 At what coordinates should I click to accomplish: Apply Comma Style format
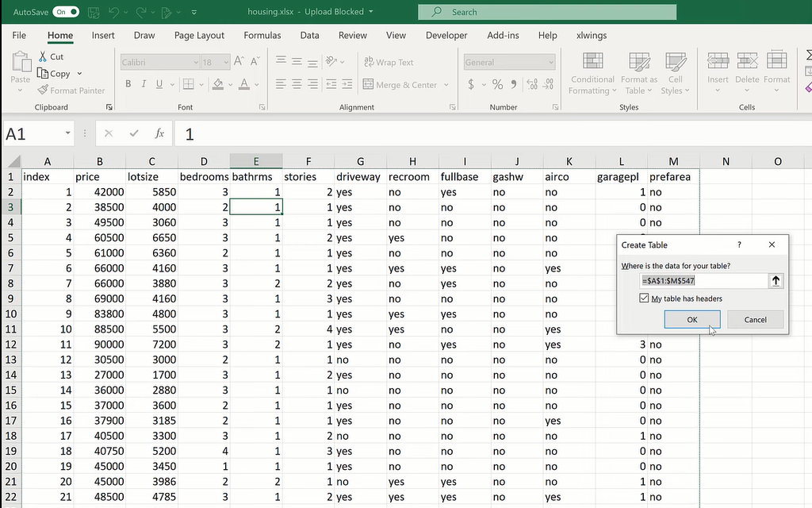(x=513, y=84)
